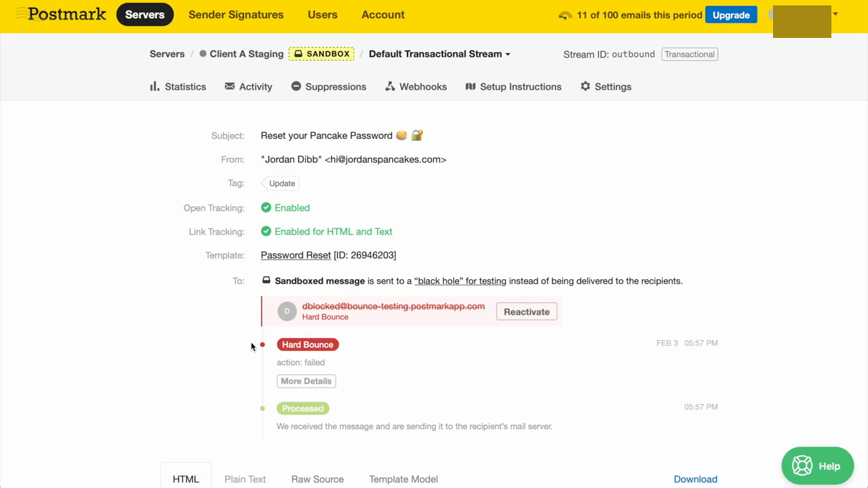The width and height of the screenshot is (868, 488).
Task: Click the Setup Instructions book icon
Action: click(471, 86)
